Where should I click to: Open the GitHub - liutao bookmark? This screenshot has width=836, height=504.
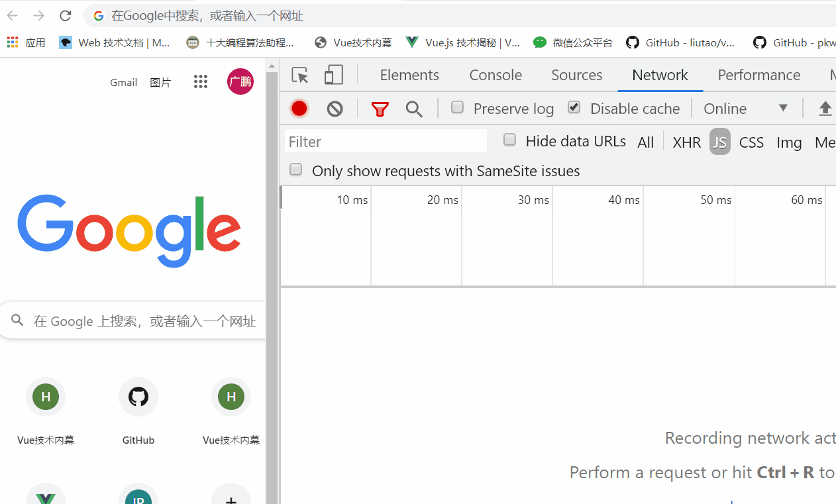click(x=680, y=42)
